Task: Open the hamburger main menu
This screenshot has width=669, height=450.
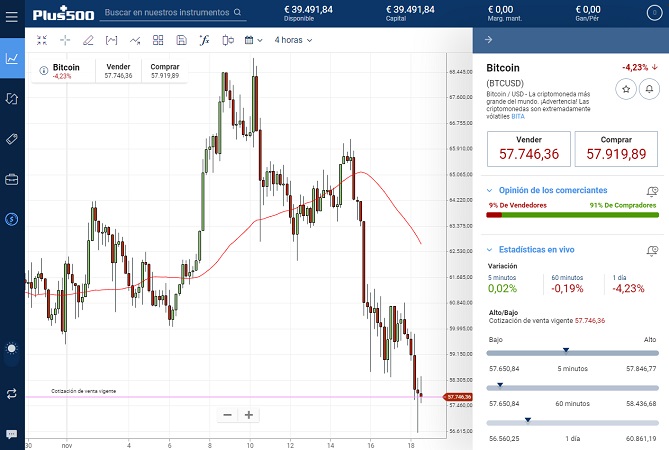Action: point(12,17)
